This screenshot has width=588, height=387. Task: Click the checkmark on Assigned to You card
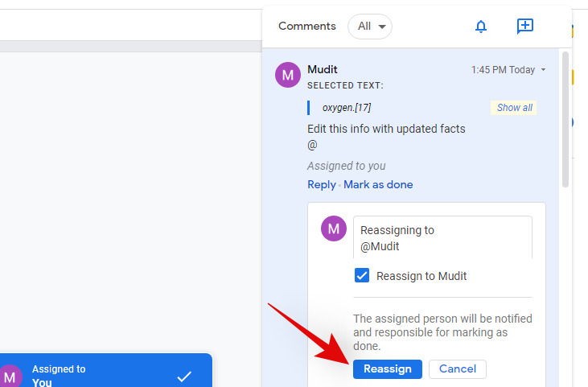click(184, 376)
